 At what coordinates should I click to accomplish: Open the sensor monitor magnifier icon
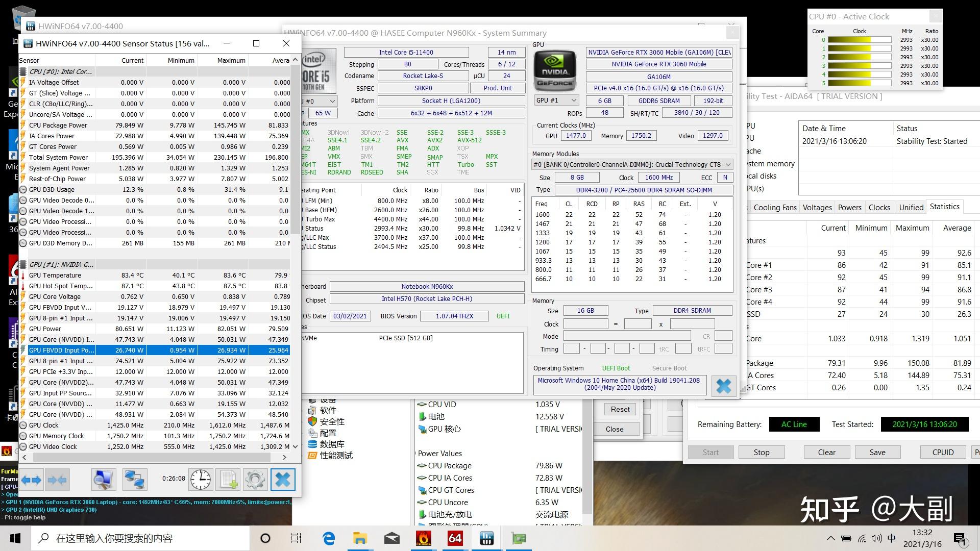104,480
